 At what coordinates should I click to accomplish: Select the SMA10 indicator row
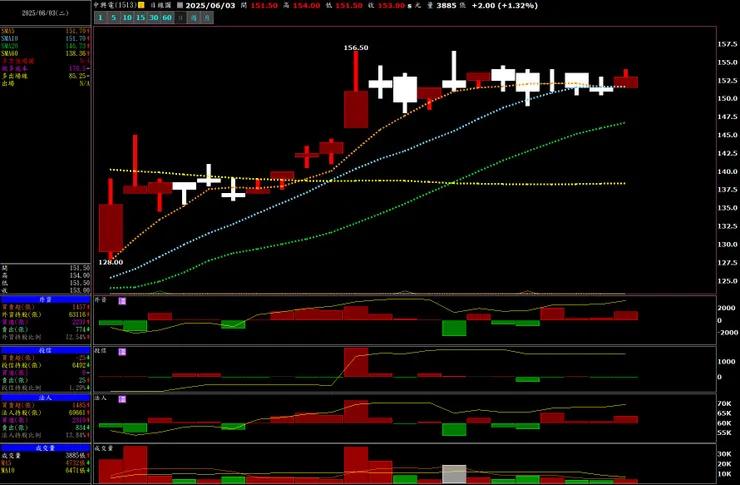(45, 39)
